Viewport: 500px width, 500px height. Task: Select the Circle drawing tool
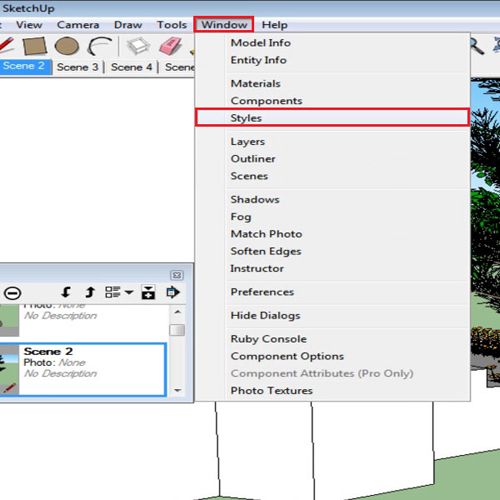(67, 46)
